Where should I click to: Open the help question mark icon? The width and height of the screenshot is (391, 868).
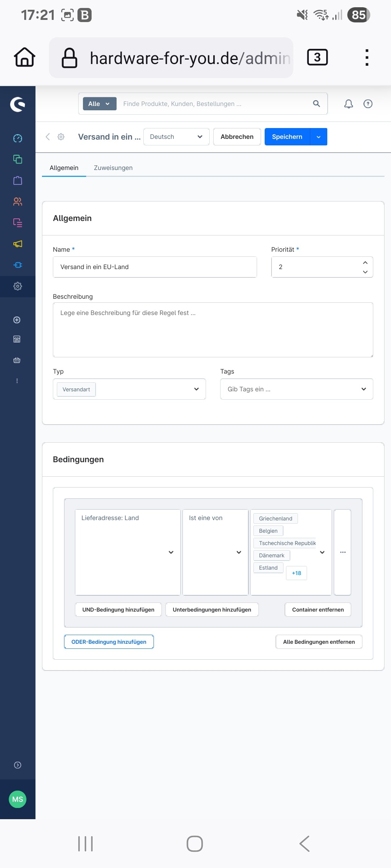click(x=368, y=104)
